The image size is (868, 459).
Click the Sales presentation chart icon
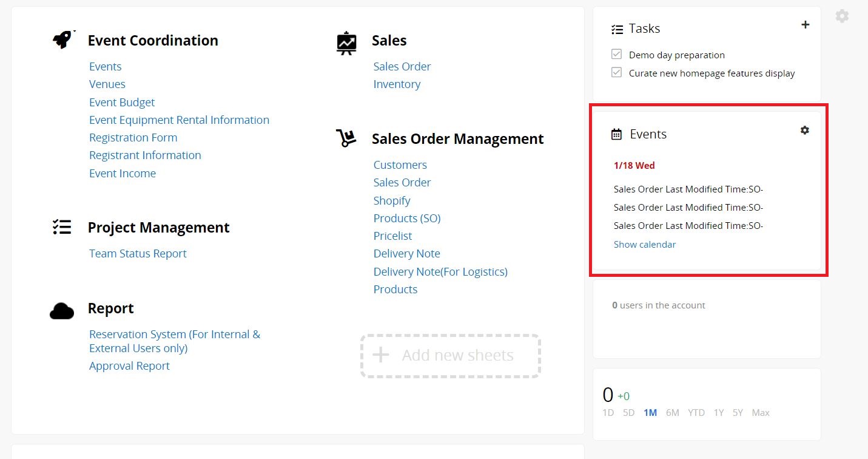pyautogui.click(x=346, y=42)
